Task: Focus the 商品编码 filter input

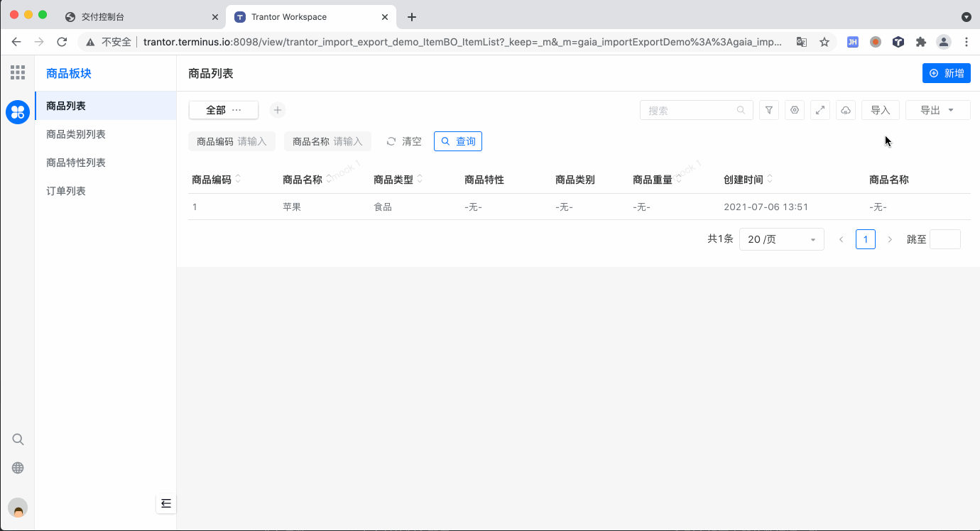Action: (x=232, y=141)
